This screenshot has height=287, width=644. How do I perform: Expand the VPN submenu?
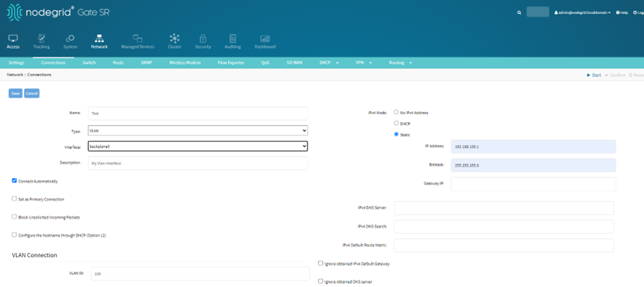pyautogui.click(x=363, y=62)
